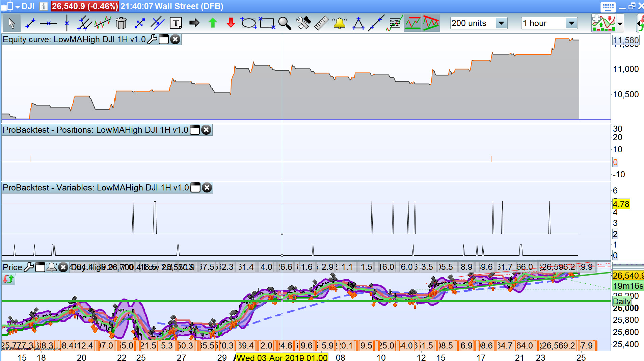
Task: Click the ProBacktest - Variables title
Action: click(96, 188)
